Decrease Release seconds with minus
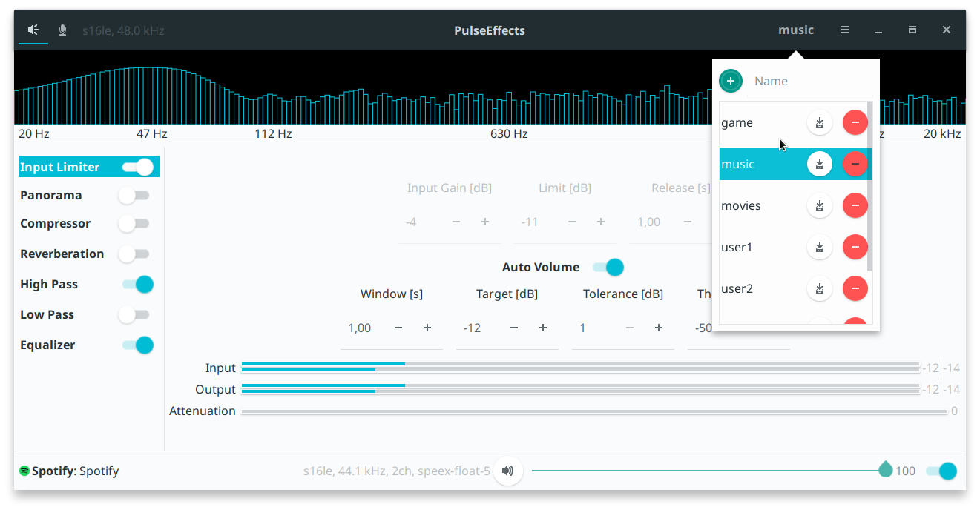 click(x=688, y=222)
